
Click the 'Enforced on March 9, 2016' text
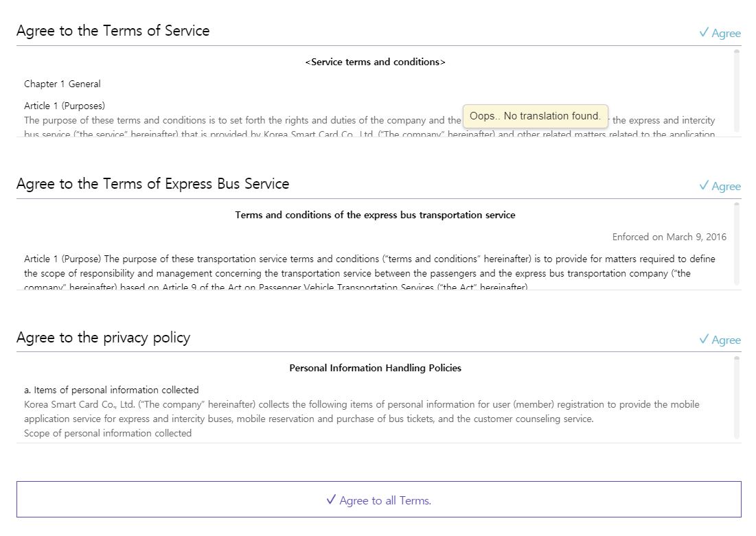coord(669,237)
